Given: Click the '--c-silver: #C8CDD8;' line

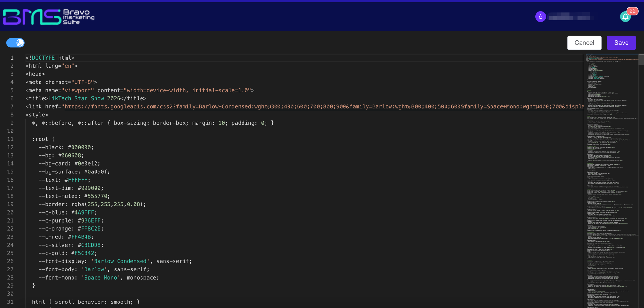Looking at the screenshot, I should pyautogui.click(x=71, y=245).
